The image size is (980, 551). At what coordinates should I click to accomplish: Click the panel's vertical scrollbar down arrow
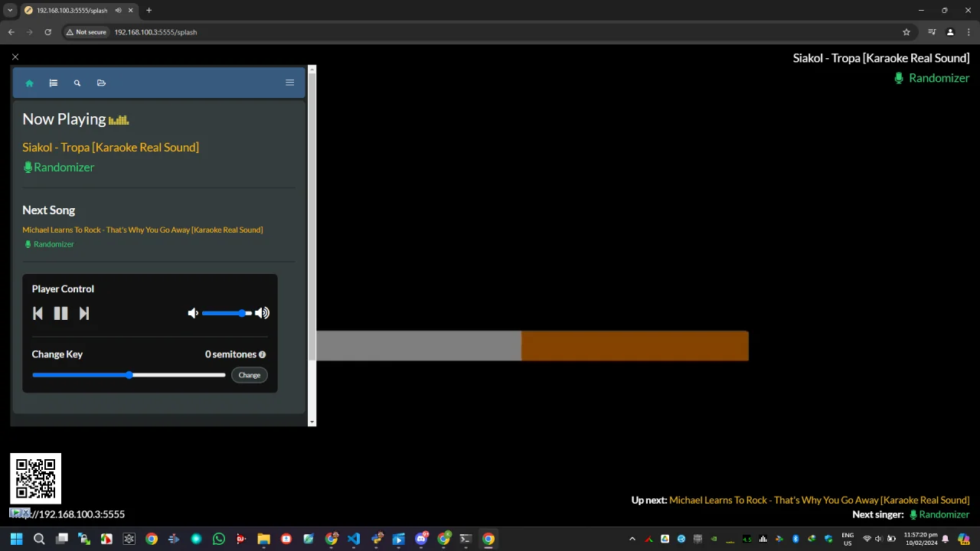click(x=312, y=422)
